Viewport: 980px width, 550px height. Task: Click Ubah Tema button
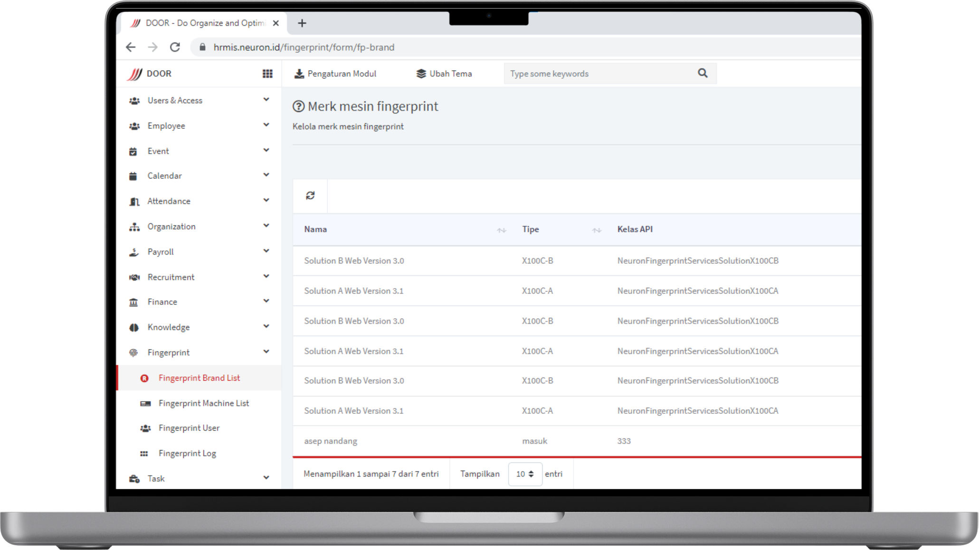(444, 74)
